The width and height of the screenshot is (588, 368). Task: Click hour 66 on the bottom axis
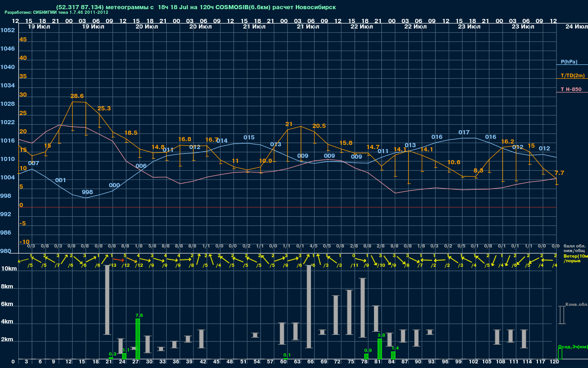[311, 362]
